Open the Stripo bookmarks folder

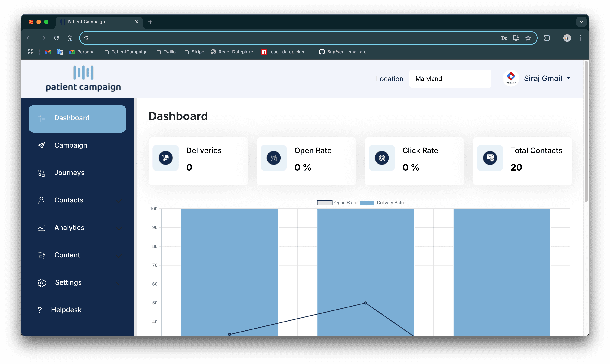point(193,52)
